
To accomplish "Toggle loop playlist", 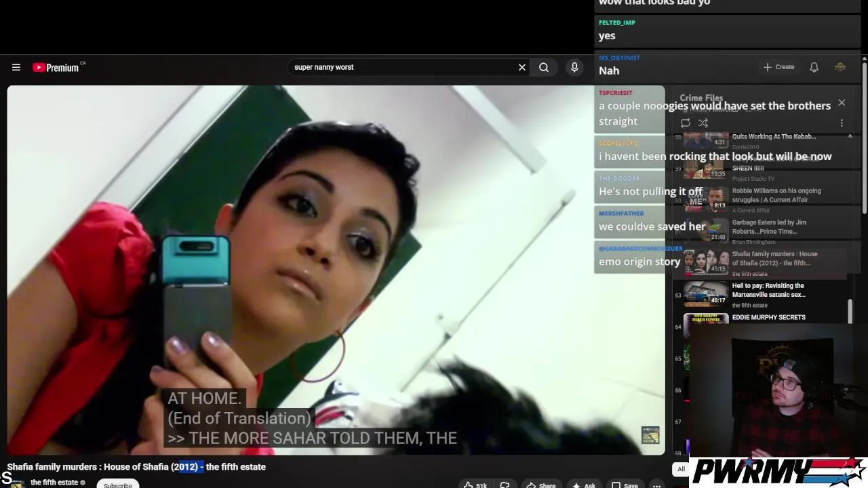I will coord(686,123).
